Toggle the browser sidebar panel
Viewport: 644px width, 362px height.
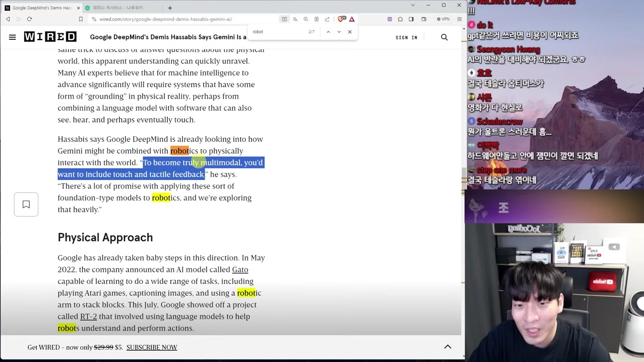(411, 19)
